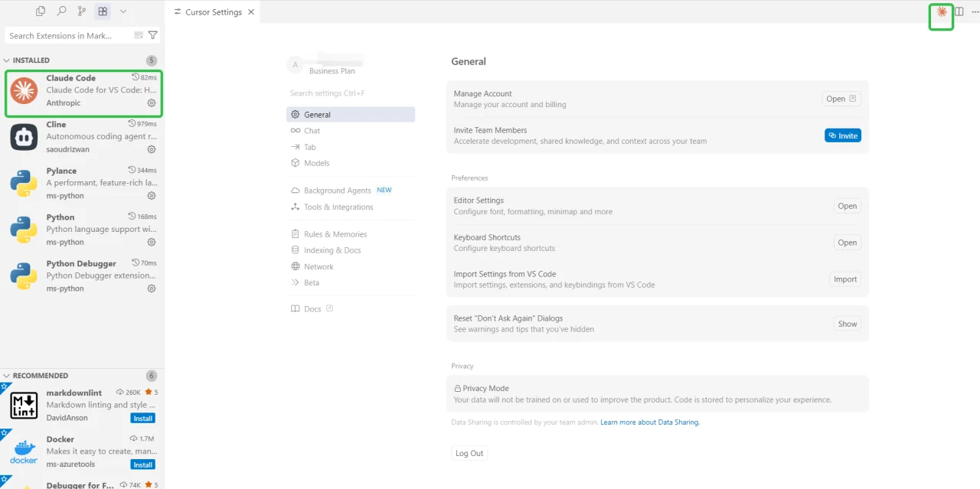Select the markdownlint extension icon

[x=24, y=405]
